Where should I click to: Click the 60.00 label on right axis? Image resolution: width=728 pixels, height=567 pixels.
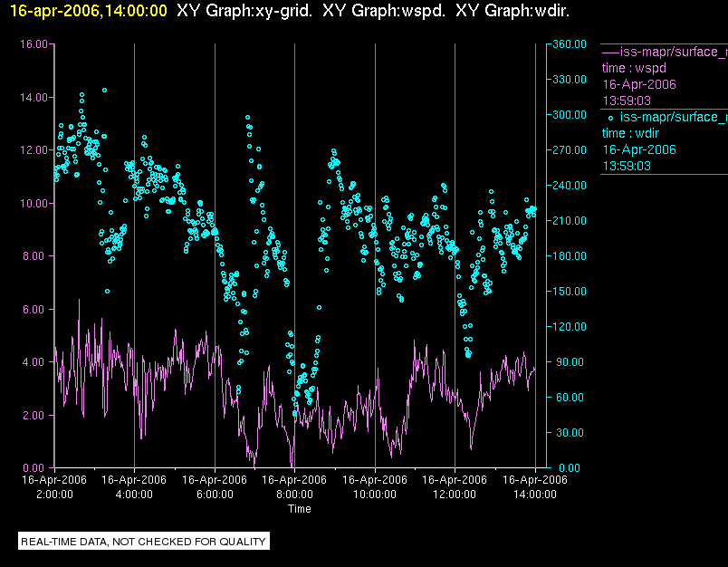[571, 397]
